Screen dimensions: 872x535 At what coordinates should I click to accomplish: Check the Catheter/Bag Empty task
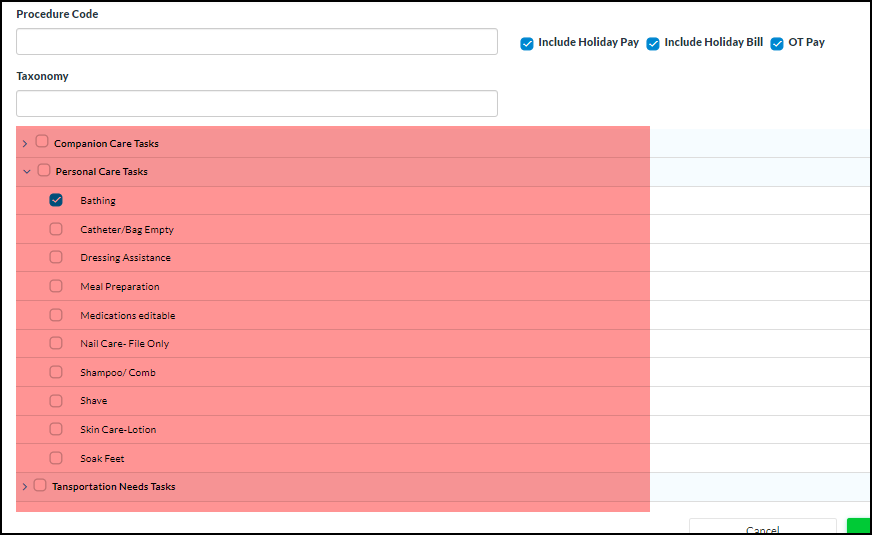[x=56, y=229]
